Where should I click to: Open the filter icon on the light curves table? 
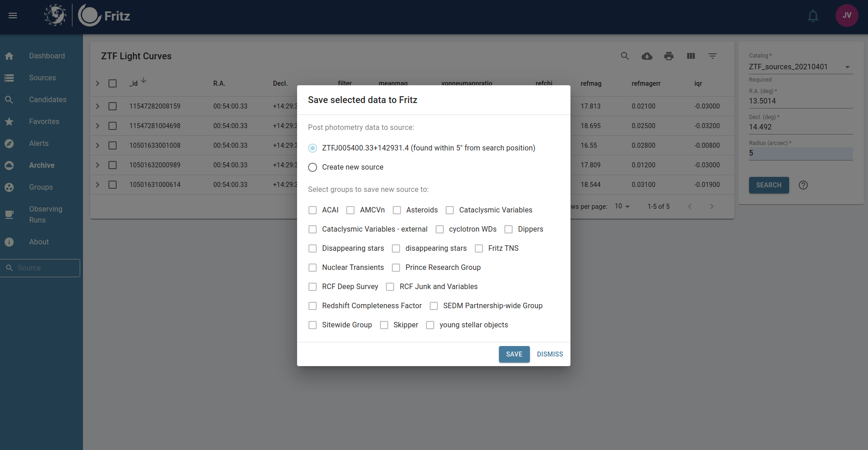(713, 56)
